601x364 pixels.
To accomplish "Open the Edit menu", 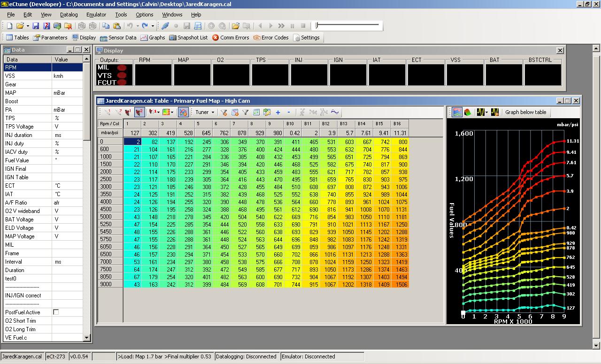I will pyautogui.click(x=28, y=15).
